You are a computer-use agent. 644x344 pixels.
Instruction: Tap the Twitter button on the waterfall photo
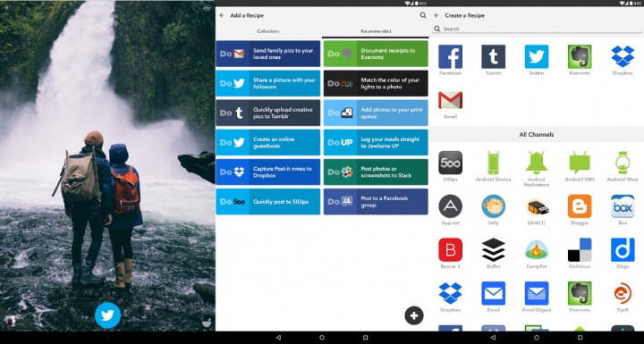107,315
